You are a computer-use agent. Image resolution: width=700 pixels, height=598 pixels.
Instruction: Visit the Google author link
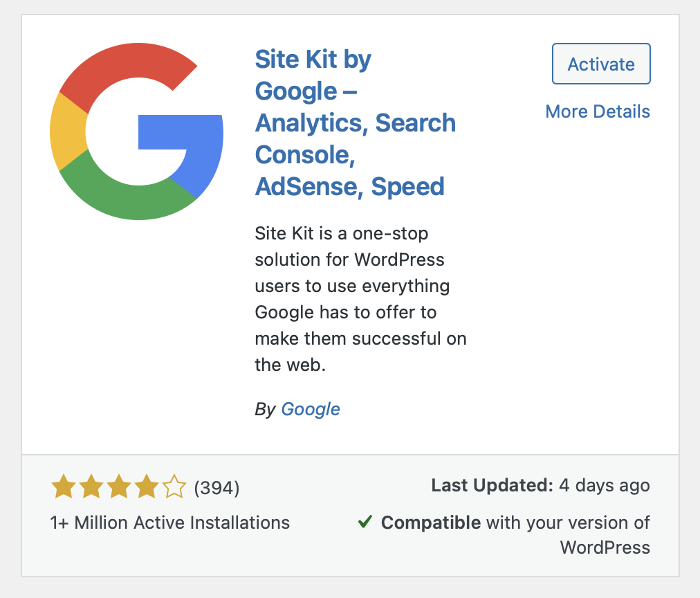pos(311,409)
